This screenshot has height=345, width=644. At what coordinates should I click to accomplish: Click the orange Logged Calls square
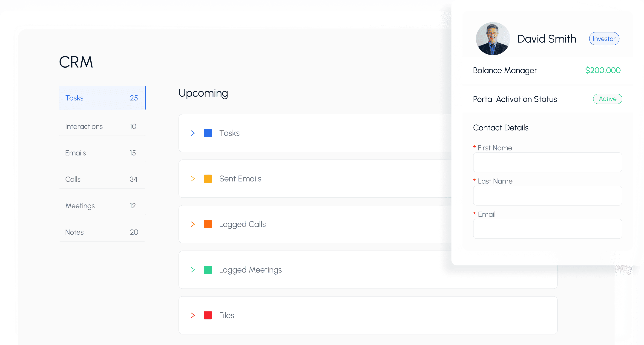pyautogui.click(x=208, y=224)
